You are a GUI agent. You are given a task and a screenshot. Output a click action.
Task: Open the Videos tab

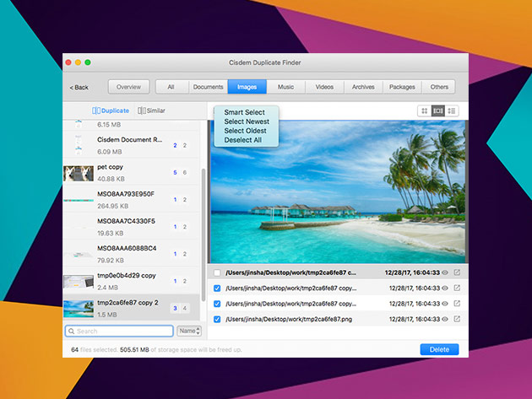click(324, 87)
